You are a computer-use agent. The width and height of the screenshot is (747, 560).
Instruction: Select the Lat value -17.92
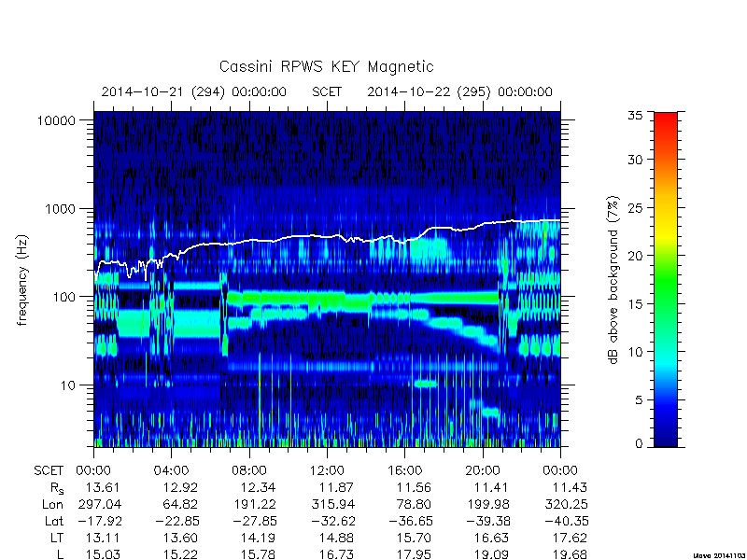click(x=100, y=522)
